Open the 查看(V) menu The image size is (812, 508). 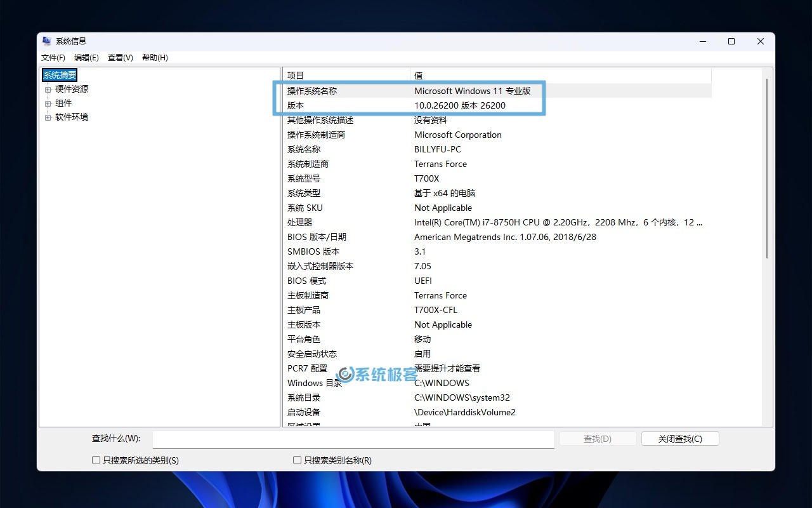119,58
